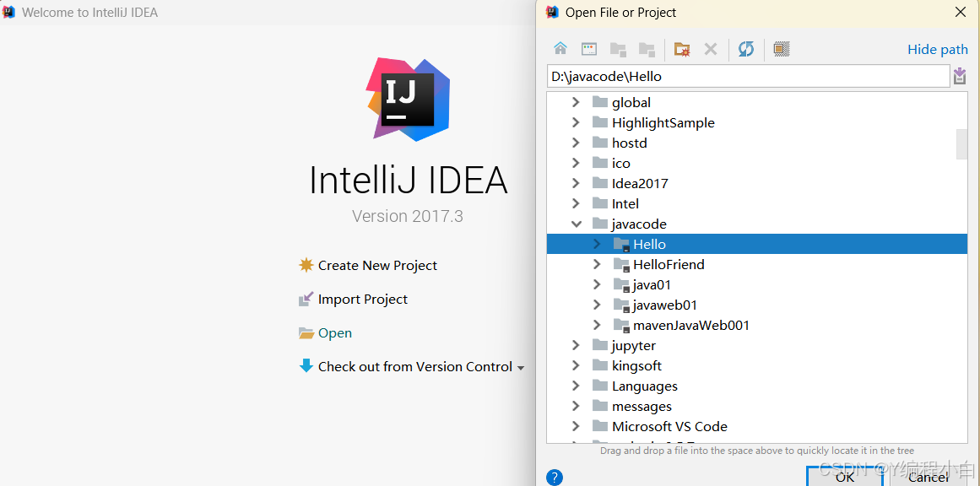The image size is (980, 486).
Task: Expand the Microsoft VS Code folder
Action: [x=577, y=427]
